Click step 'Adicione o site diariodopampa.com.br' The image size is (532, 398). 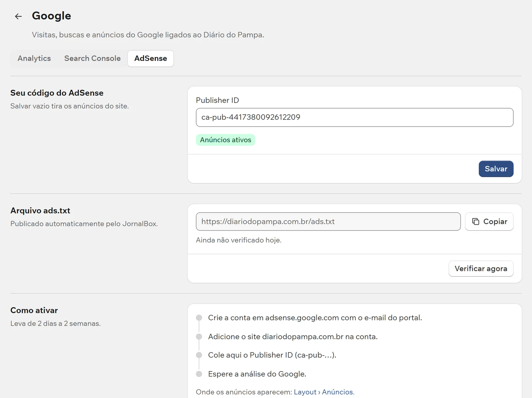click(293, 337)
